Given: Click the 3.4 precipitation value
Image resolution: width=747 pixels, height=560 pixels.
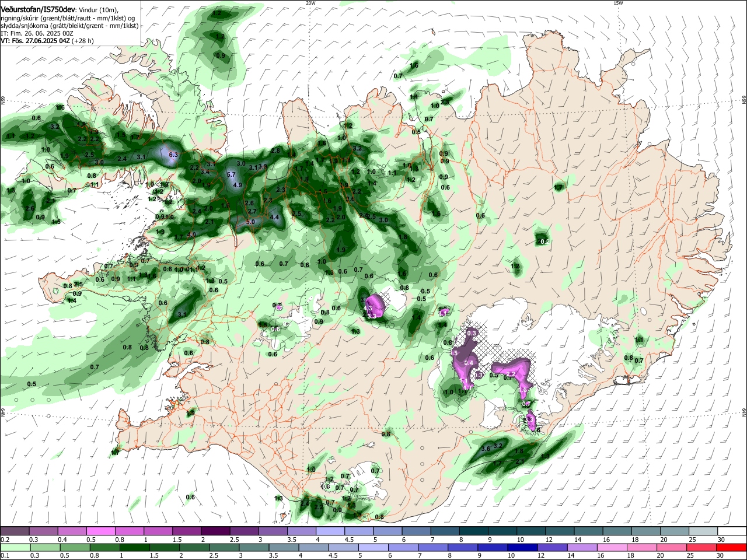Looking at the screenshot, I should [x=205, y=171].
